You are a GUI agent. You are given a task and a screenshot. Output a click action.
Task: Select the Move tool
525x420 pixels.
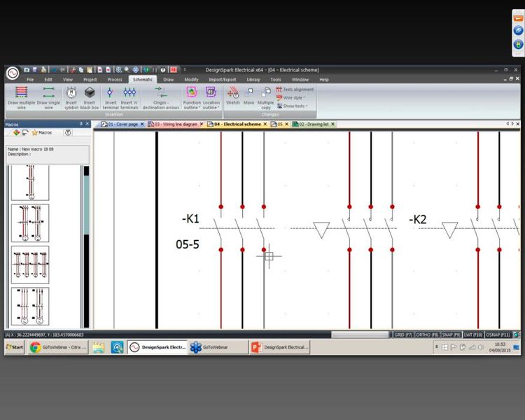[x=248, y=96]
